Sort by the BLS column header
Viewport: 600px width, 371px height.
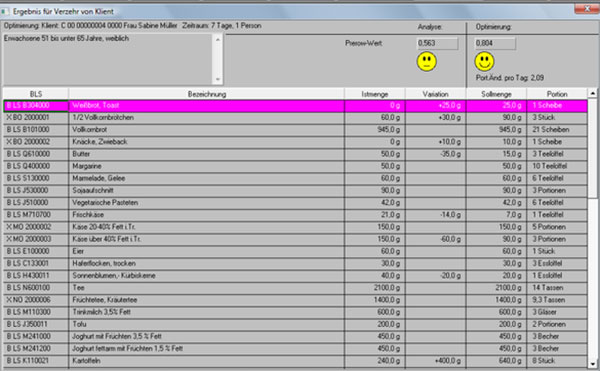pyautogui.click(x=36, y=94)
